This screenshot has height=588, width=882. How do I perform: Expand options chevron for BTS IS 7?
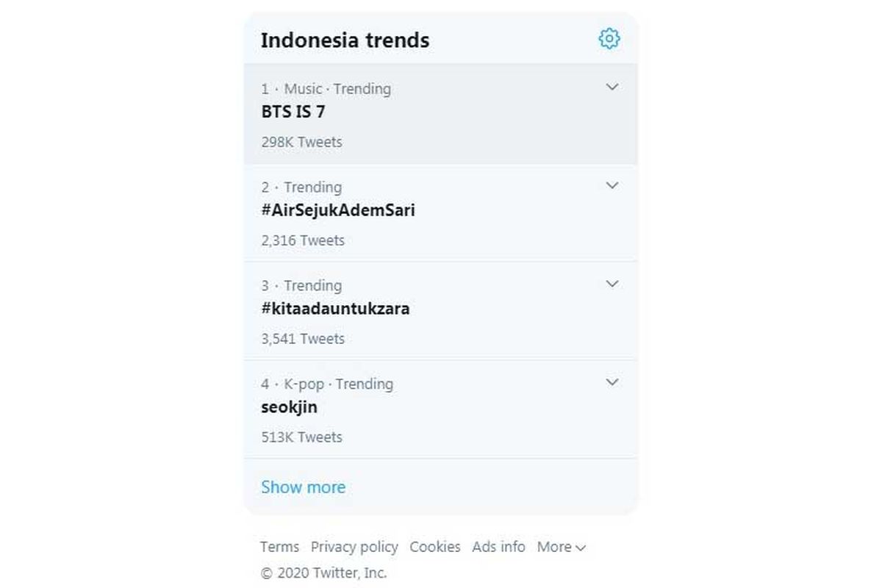pos(612,87)
